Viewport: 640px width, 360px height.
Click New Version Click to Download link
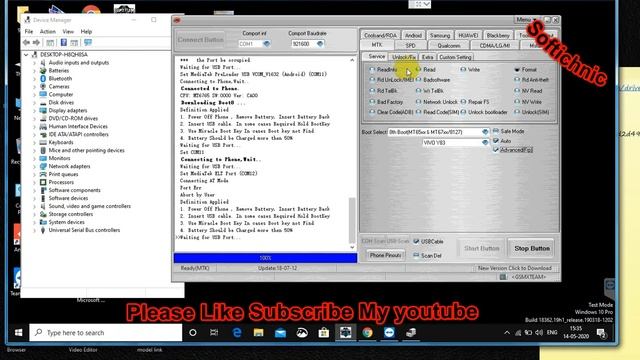tap(515, 268)
